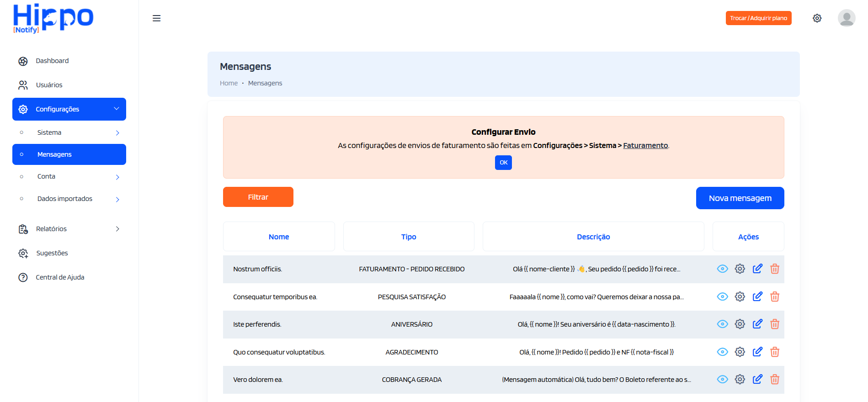Open the settings gear in top bar
This screenshot has width=868, height=402.
(817, 18)
